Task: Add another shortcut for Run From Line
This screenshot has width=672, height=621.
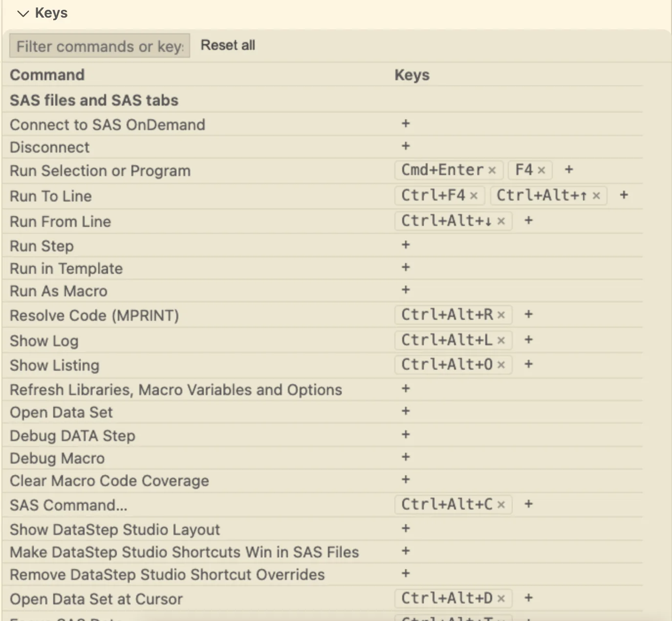Action: point(528,221)
